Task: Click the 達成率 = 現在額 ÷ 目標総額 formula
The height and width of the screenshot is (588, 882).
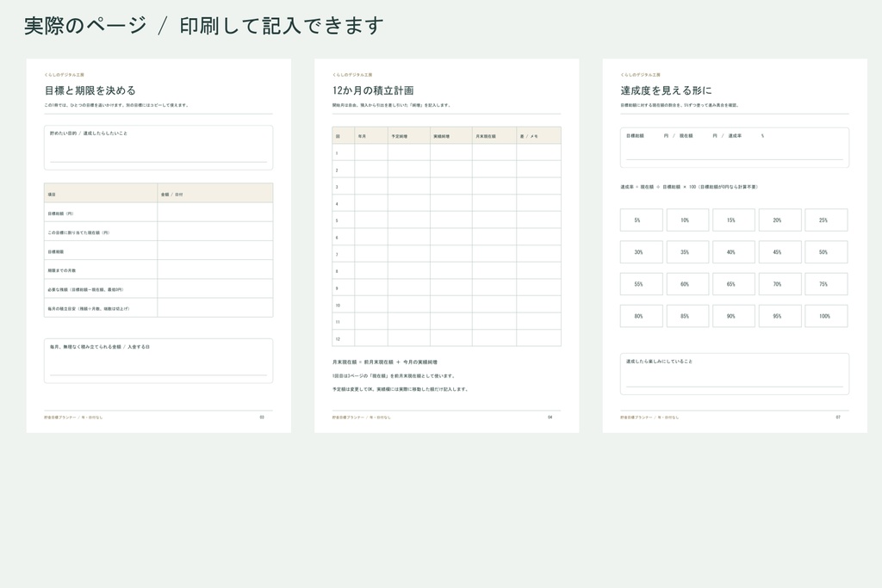Action: point(689,187)
